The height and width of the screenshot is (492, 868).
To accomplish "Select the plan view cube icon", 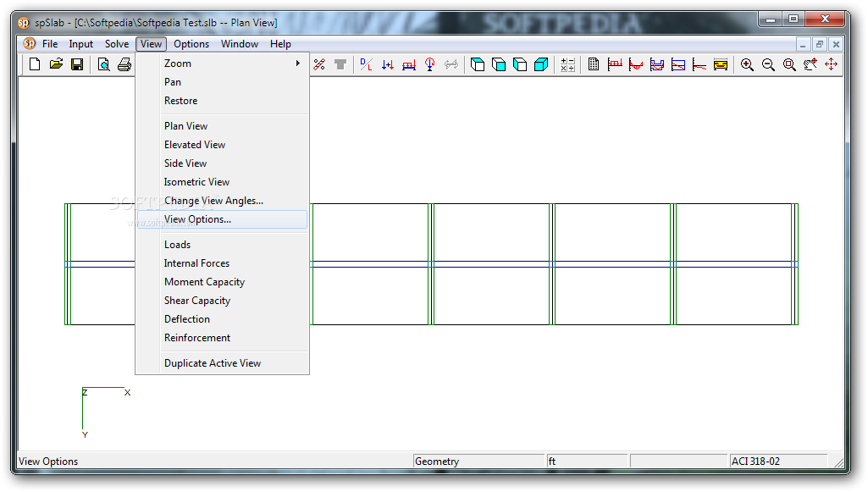I will [x=477, y=64].
